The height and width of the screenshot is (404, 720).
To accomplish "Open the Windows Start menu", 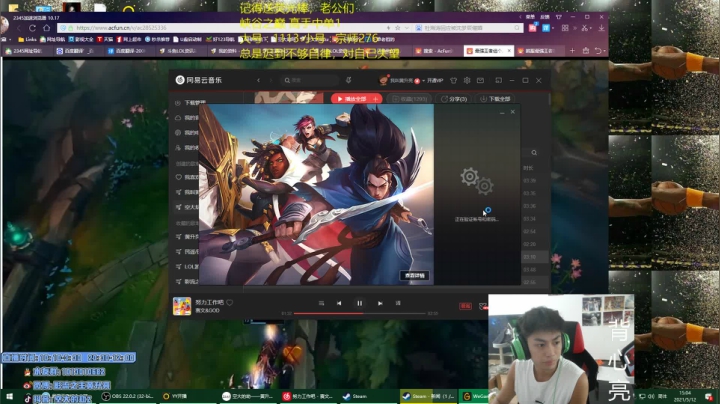I will pos(9,396).
